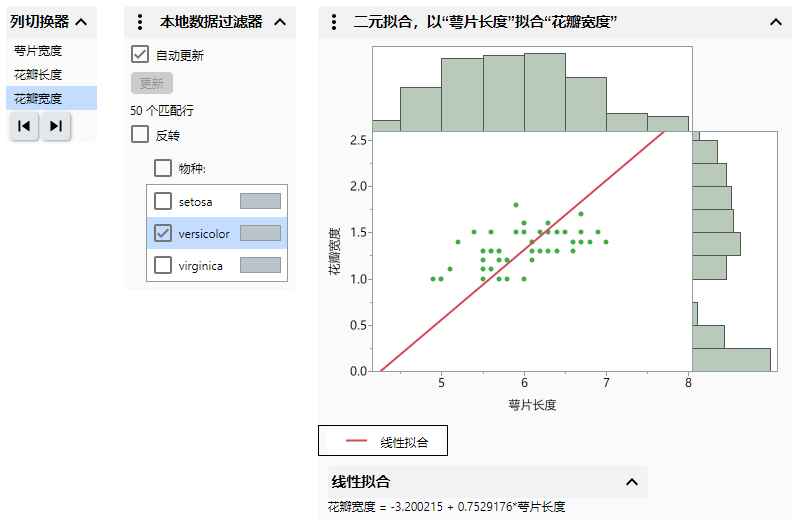
Task: Check the virginica species checkbox
Action: (163, 265)
